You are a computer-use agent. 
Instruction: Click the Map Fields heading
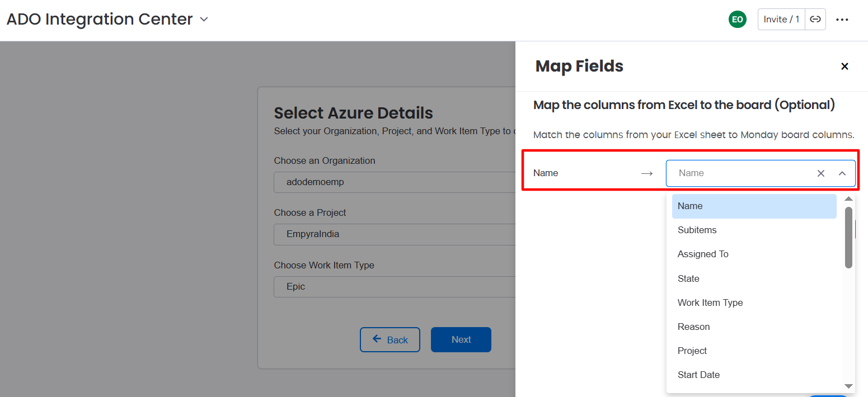pos(579,66)
